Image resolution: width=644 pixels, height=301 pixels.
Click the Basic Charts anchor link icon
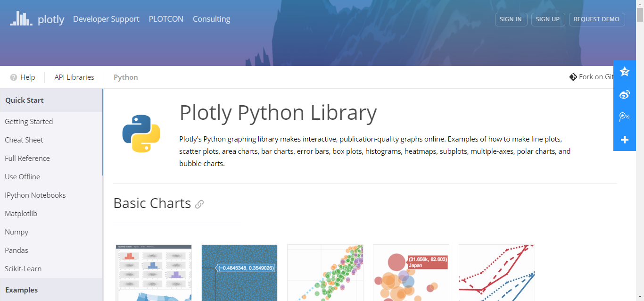(x=199, y=204)
